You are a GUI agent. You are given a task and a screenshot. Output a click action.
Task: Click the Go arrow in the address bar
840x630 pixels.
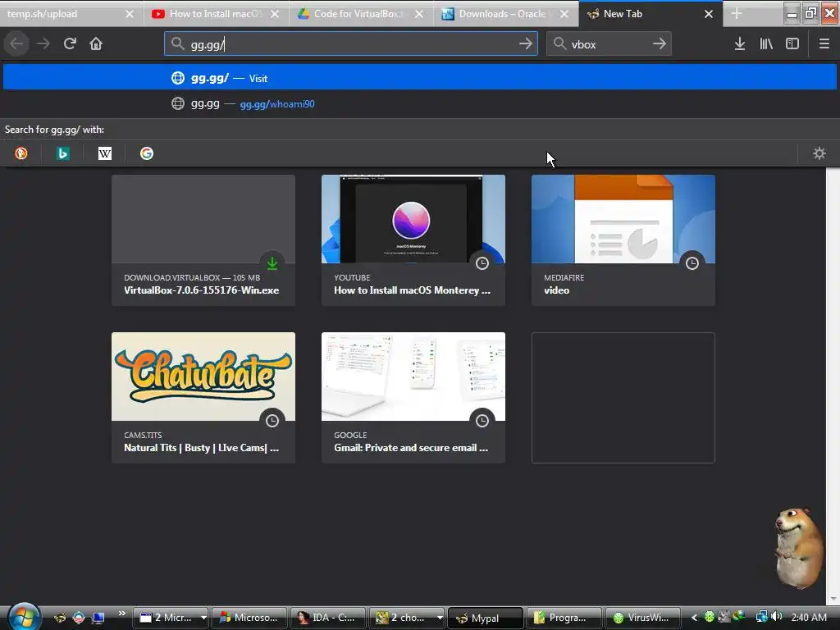526,44
